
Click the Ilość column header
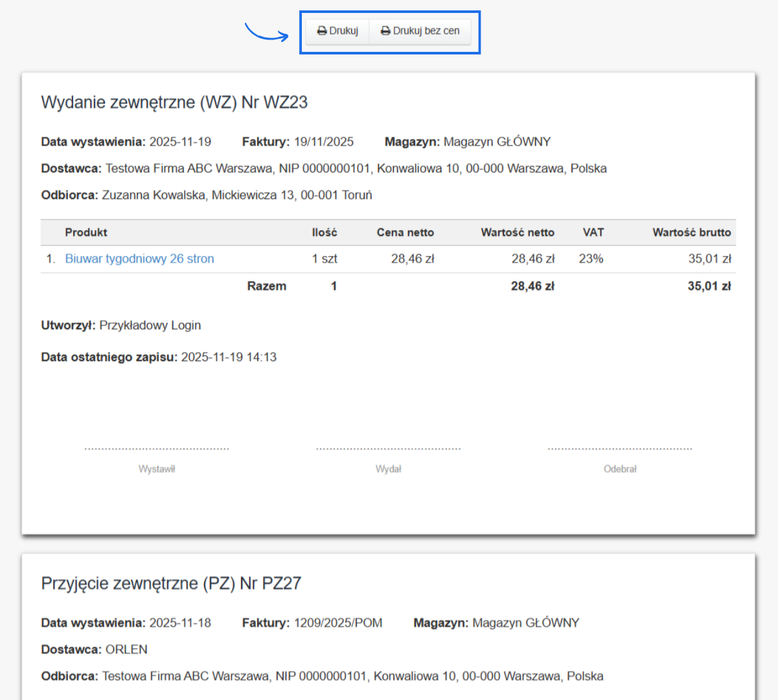(324, 233)
